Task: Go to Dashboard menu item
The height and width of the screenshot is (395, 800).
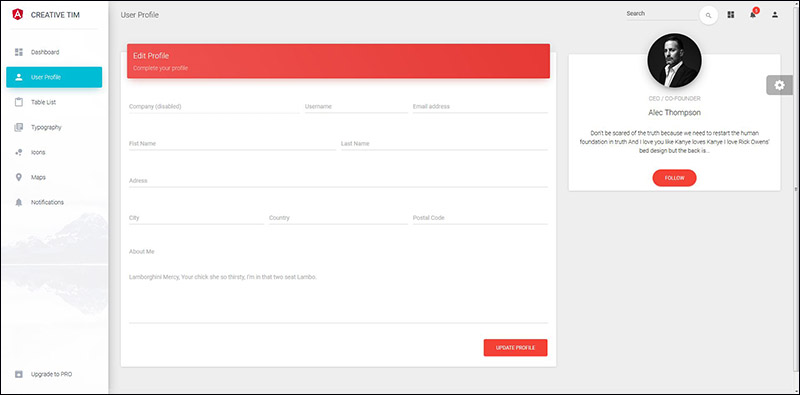Action: tap(54, 52)
